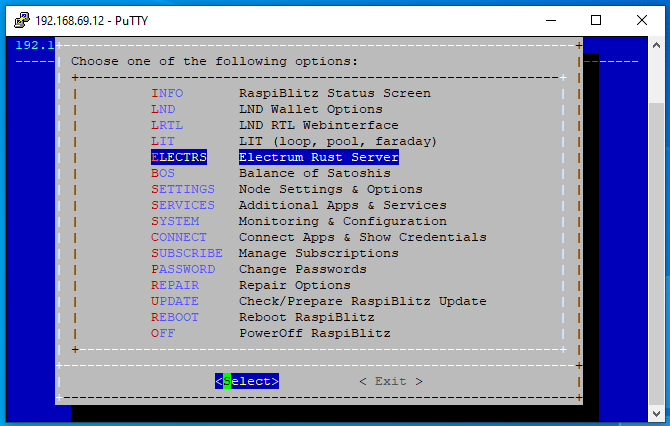This screenshot has height=426, width=670.
Task: Click 'RaspiBlitz Status Screen' description text
Action: pos(335,93)
